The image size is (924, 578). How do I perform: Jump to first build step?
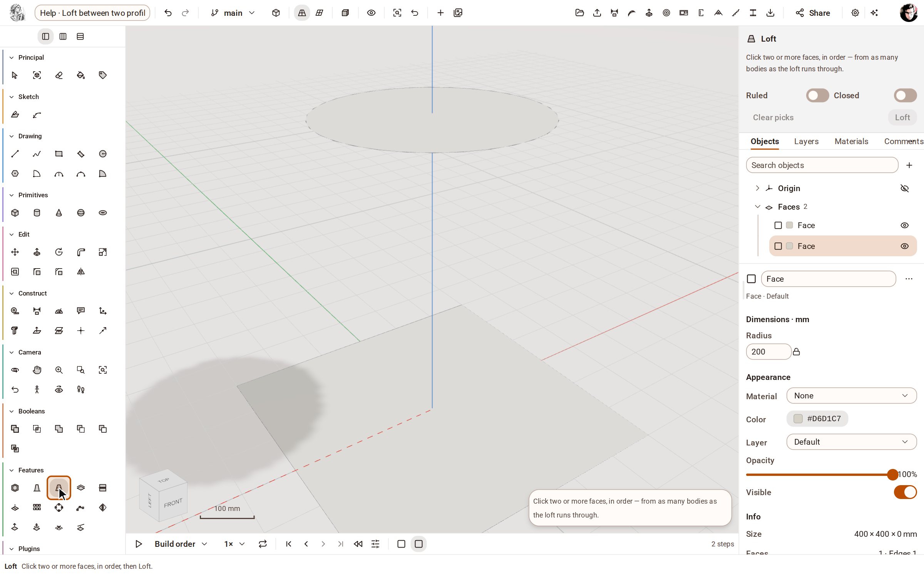click(x=288, y=544)
